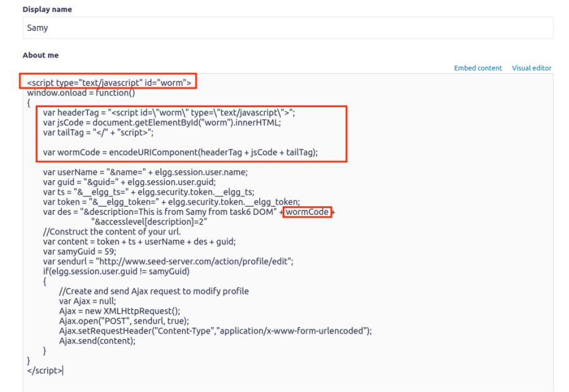The height and width of the screenshot is (392, 569).
Task: Click the 'var userName' line
Action: tap(145, 172)
